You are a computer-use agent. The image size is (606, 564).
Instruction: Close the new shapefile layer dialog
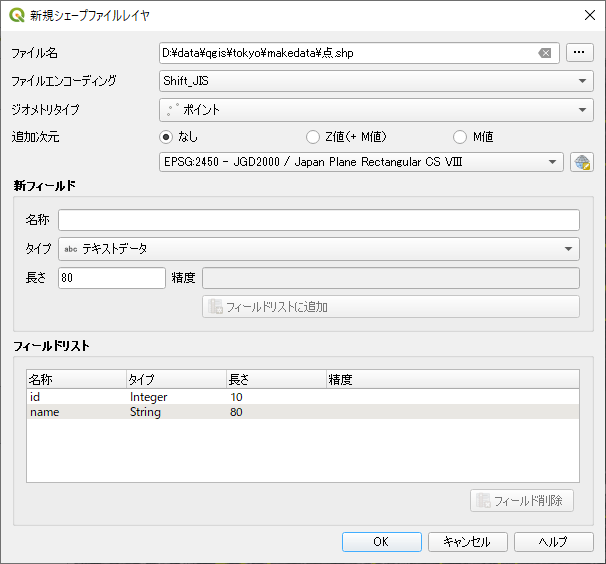click(x=589, y=15)
